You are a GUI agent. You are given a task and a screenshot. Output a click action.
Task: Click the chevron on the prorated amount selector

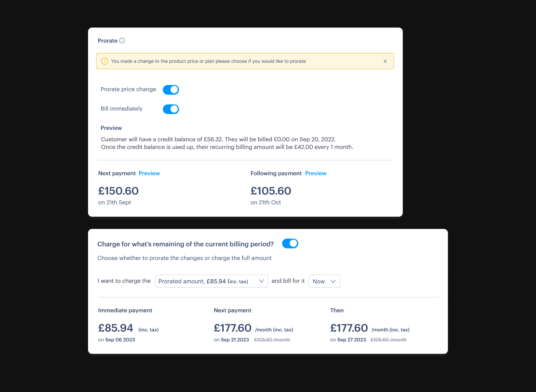[262, 281]
